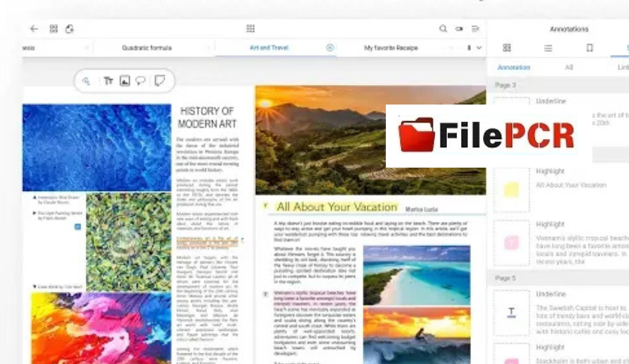The width and height of the screenshot is (629, 364).
Task: Switch to My favorite Receipe tab
Action: 391,47
